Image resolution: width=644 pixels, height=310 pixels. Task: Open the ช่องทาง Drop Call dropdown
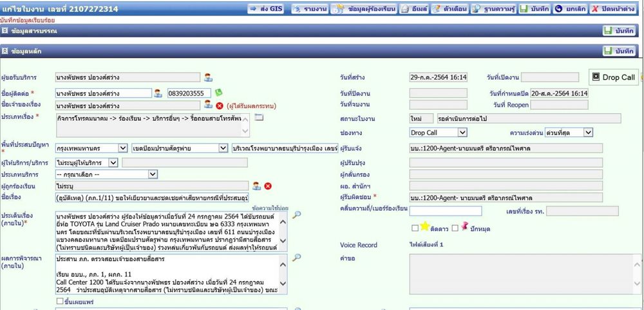[x=438, y=132]
